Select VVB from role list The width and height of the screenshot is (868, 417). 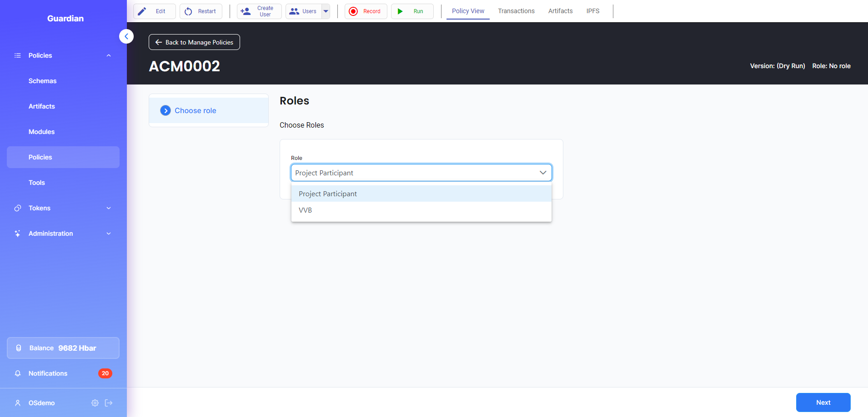306,210
